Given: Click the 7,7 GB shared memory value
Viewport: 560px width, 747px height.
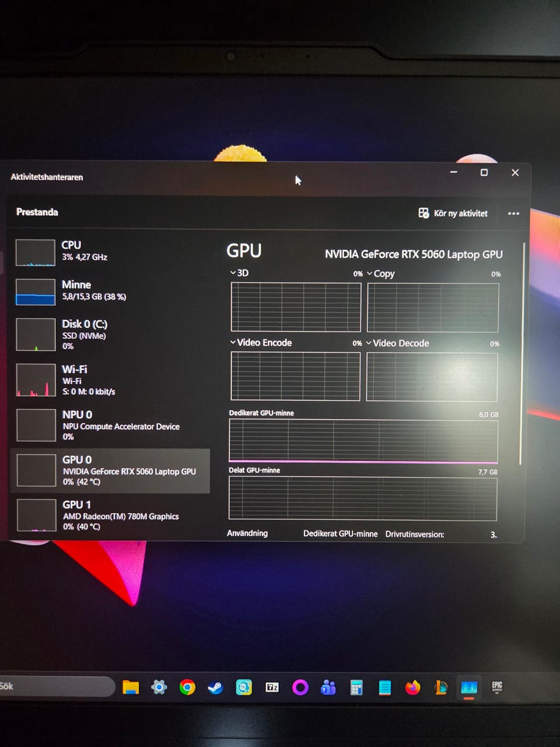Looking at the screenshot, I should point(488,472).
